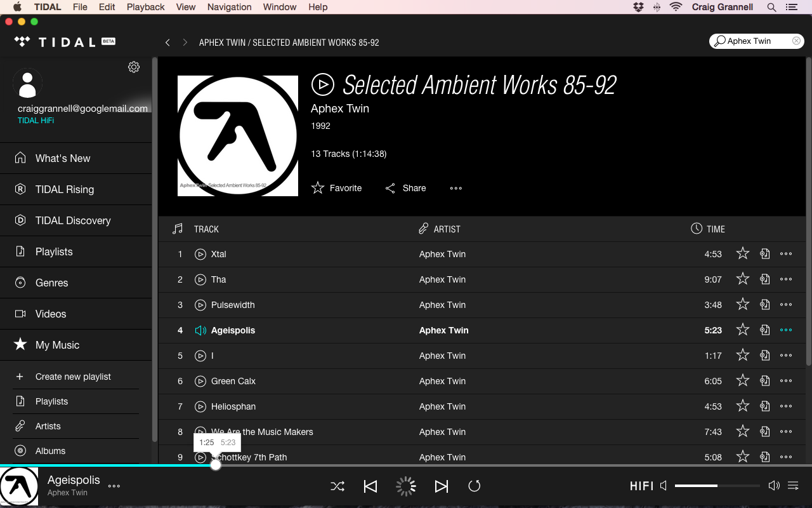
Task: Play the album Selected Ambient Works 85-92
Action: pyautogui.click(x=323, y=84)
